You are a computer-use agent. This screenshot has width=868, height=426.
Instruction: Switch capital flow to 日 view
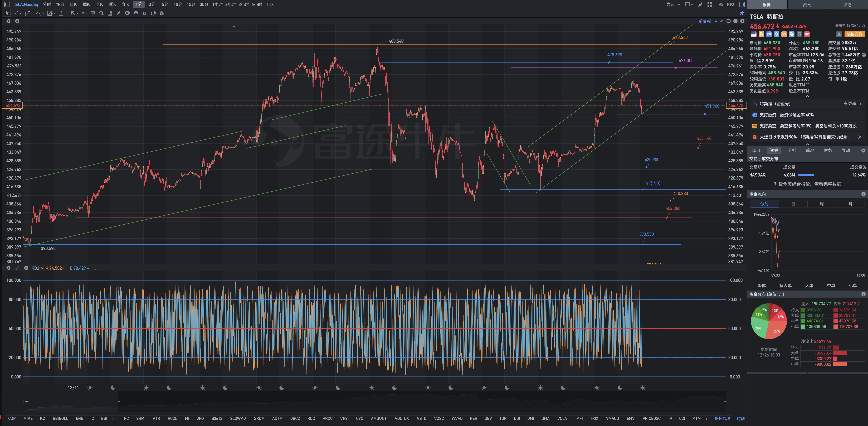point(793,204)
